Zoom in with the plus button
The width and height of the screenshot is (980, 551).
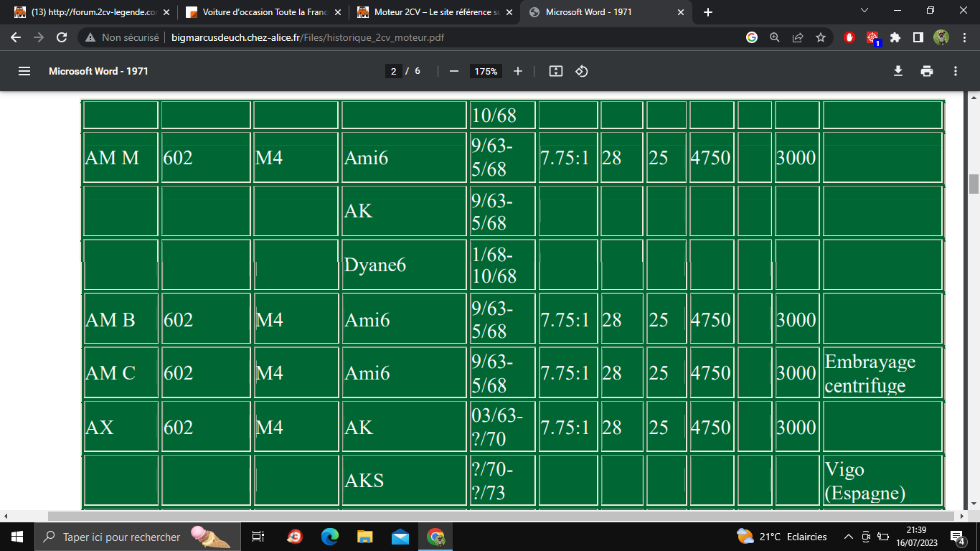518,71
